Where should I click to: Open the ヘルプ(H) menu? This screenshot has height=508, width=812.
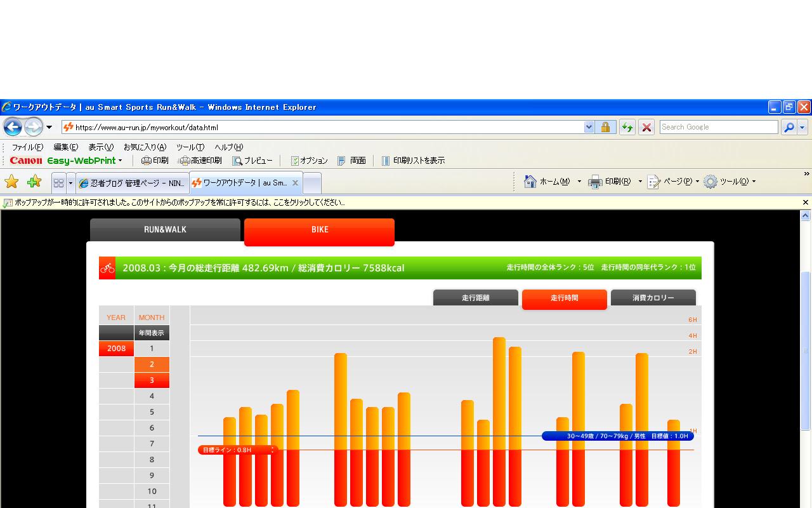tap(228, 147)
